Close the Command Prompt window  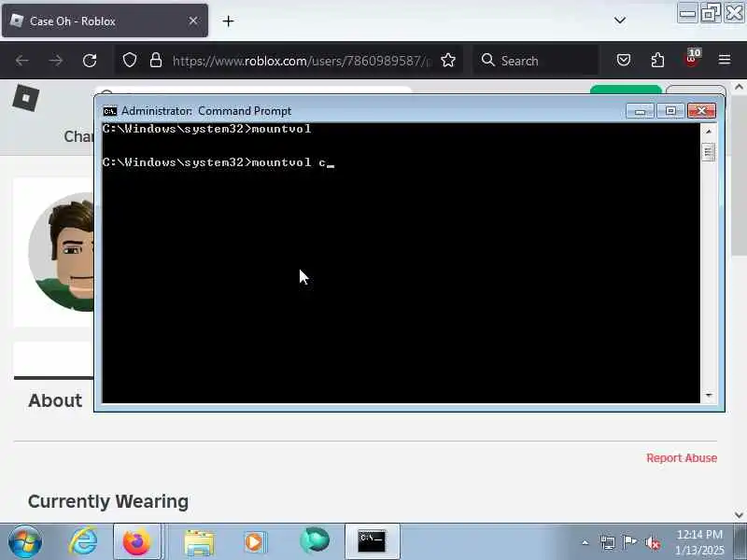[701, 111]
